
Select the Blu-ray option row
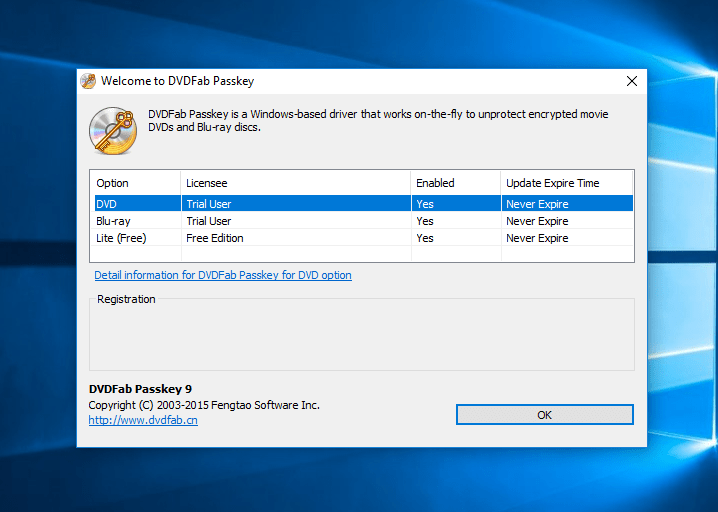coord(364,221)
